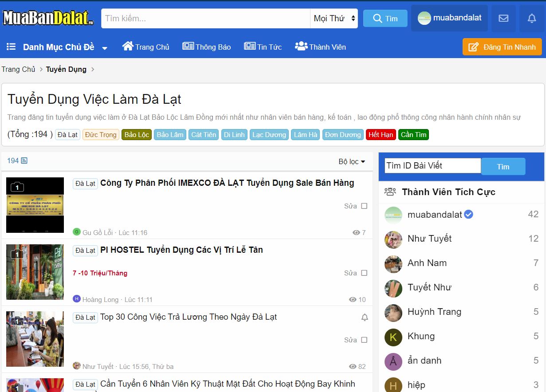Open the notifications bell in header
Viewport: 546px width, 392px height.
532,18
